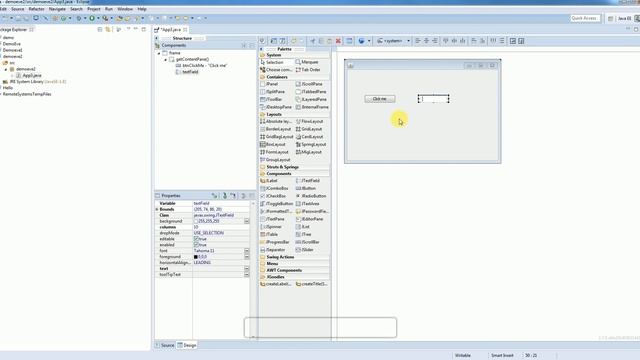
Task: Click the test/preview GUI icon in designer toolbar
Action: (349, 41)
